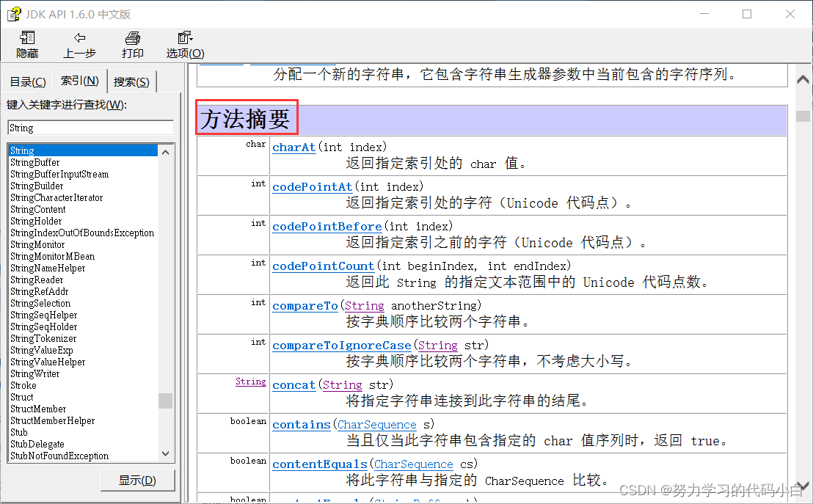The image size is (813, 504).
Task: Select StubNotFoundException index entry
Action: point(59,456)
